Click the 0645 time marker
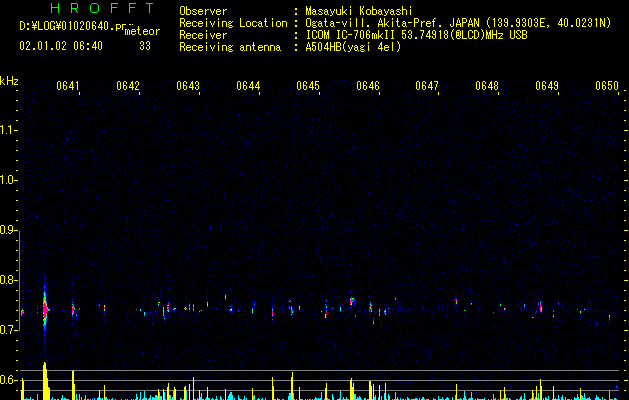The image size is (629, 400). point(308,86)
